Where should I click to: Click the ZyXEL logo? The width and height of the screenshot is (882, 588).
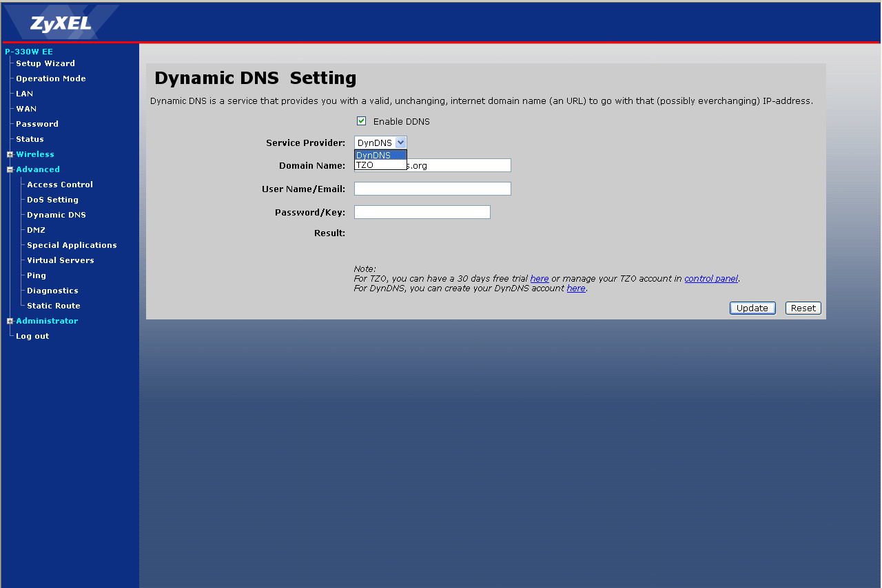(61, 23)
